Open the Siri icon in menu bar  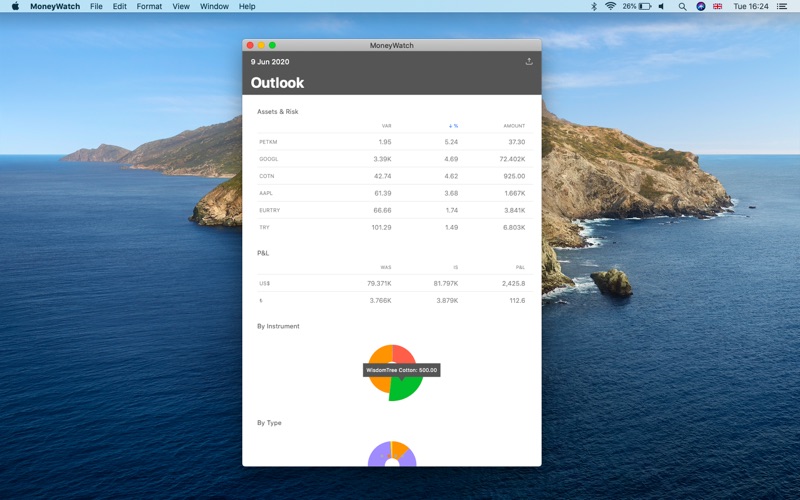pos(701,6)
